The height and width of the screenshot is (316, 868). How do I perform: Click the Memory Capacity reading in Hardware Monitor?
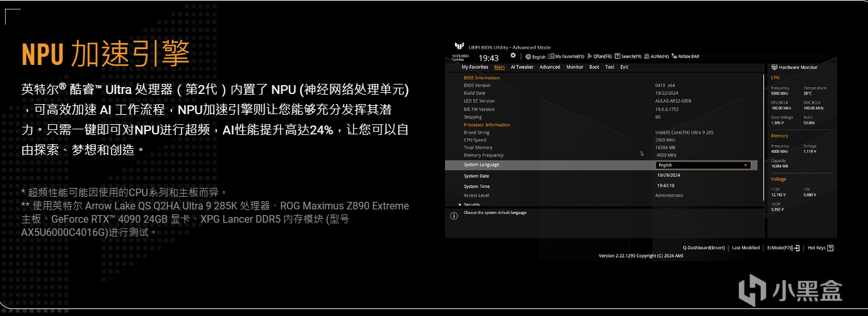(x=780, y=166)
